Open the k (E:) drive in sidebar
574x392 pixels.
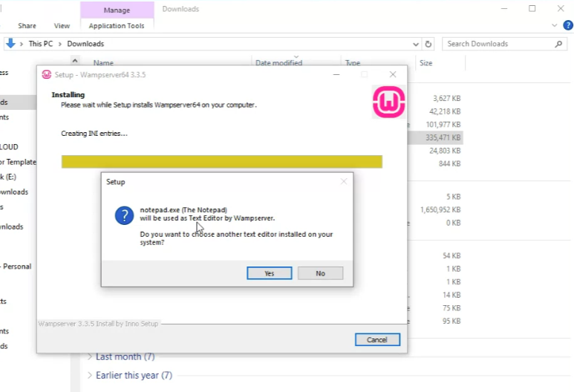8,177
